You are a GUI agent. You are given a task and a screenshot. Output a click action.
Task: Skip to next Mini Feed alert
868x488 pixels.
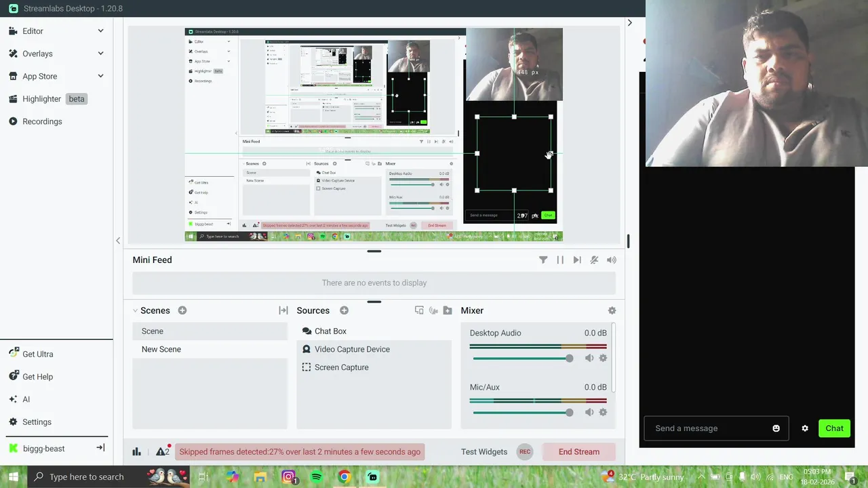(x=577, y=260)
